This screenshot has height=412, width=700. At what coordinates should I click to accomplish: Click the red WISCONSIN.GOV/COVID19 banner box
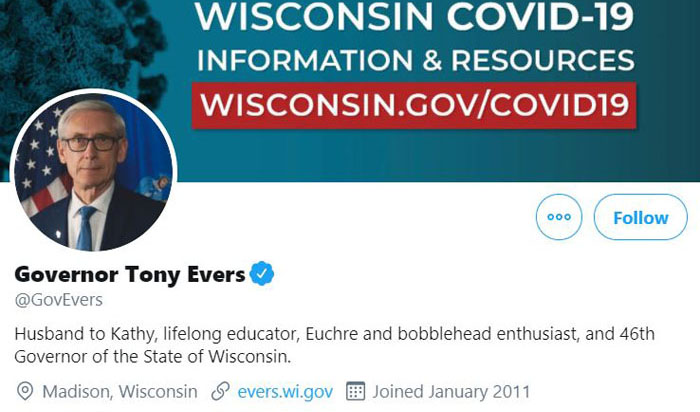(414, 105)
